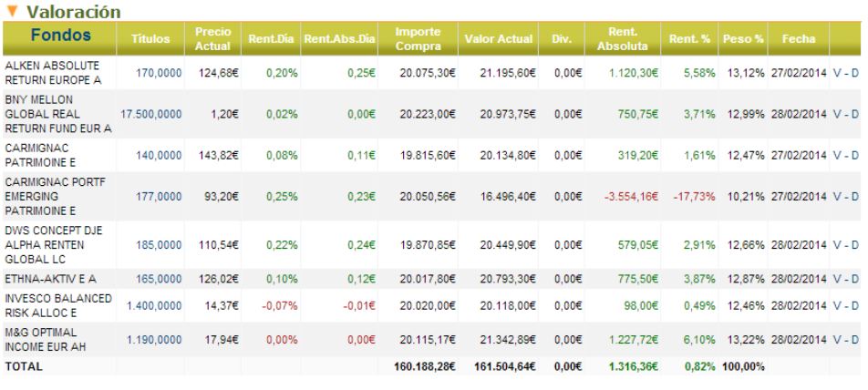
Task: Sort by Títulos column header
Action: [x=150, y=38]
